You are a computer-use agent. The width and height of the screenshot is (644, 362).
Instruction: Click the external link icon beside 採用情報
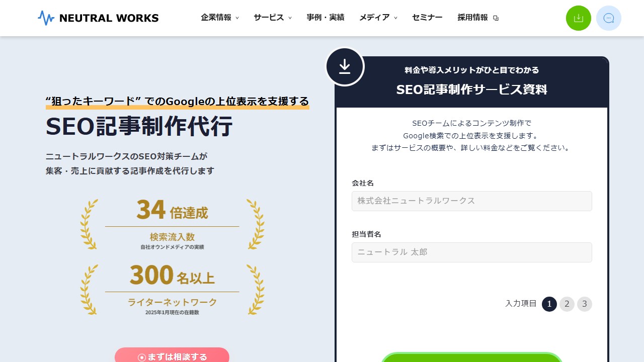point(496,18)
